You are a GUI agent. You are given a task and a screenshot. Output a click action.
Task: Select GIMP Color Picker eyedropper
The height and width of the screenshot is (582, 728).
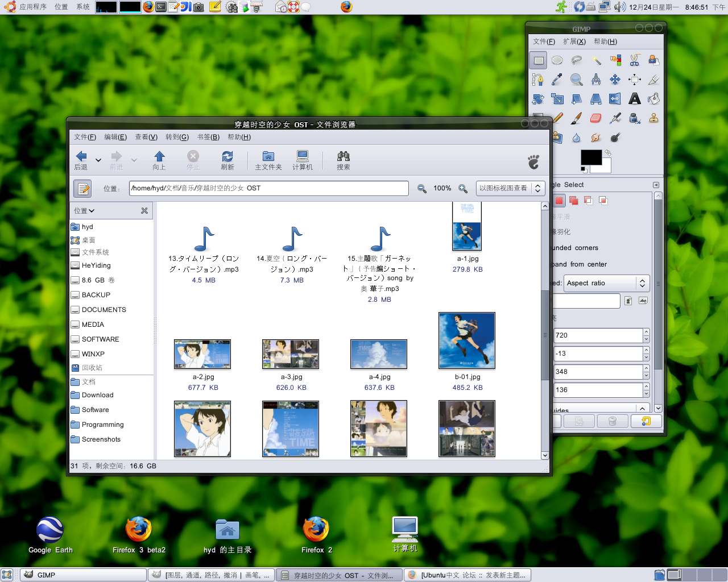pos(557,80)
